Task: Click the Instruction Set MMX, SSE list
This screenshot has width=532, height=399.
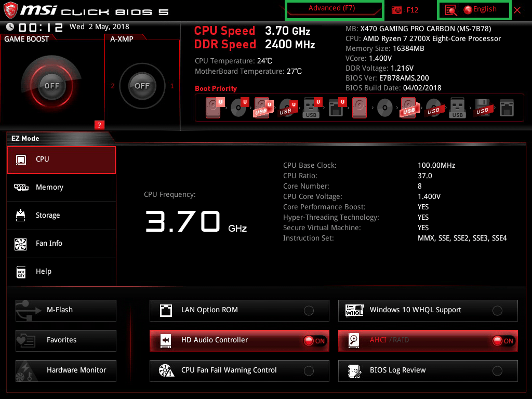Action: [462, 238]
